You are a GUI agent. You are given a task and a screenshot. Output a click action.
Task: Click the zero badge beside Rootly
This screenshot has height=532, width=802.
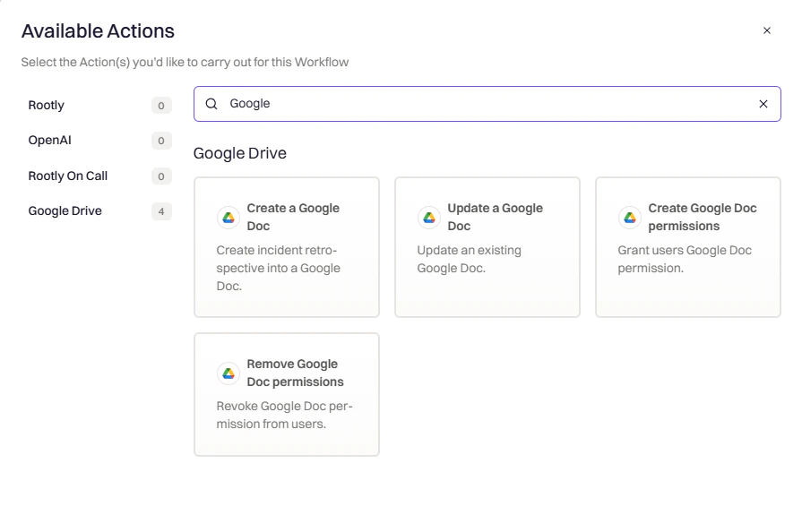tap(161, 105)
